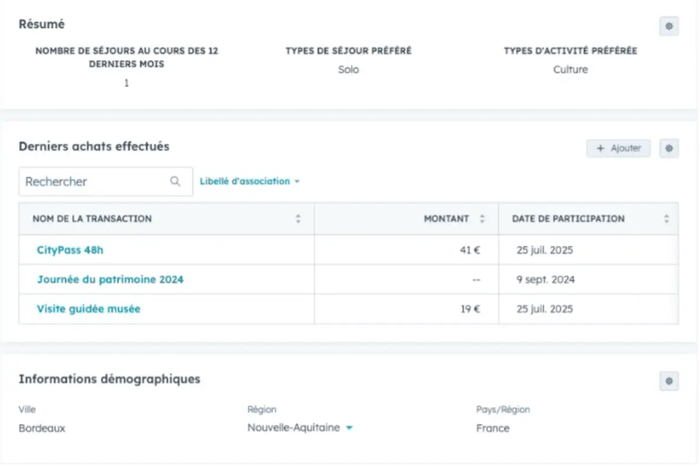Image resolution: width=700 pixels, height=466 pixels.
Task: Open CityPass 48h transaction
Action: tap(70, 250)
